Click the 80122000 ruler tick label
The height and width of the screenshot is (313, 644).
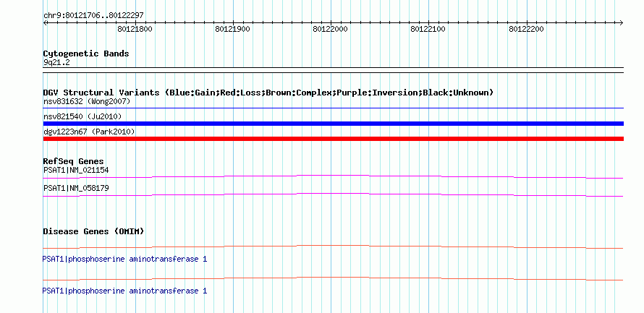(x=330, y=29)
